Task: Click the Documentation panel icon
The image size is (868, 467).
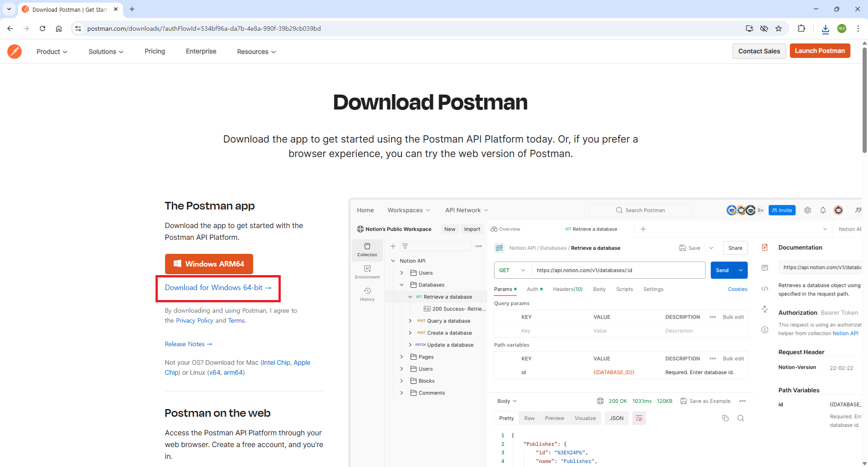Action: 765,248
